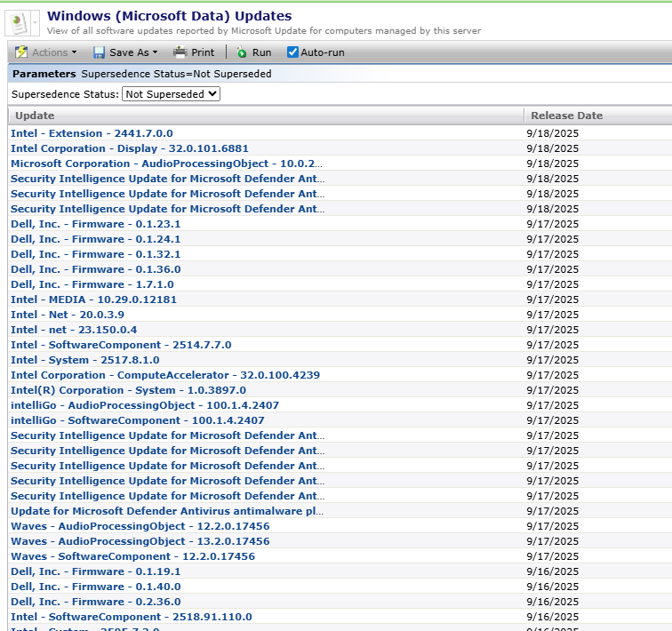Viewport: 672px width, 631px height.
Task: Click the green Run play icon
Action: point(242,52)
